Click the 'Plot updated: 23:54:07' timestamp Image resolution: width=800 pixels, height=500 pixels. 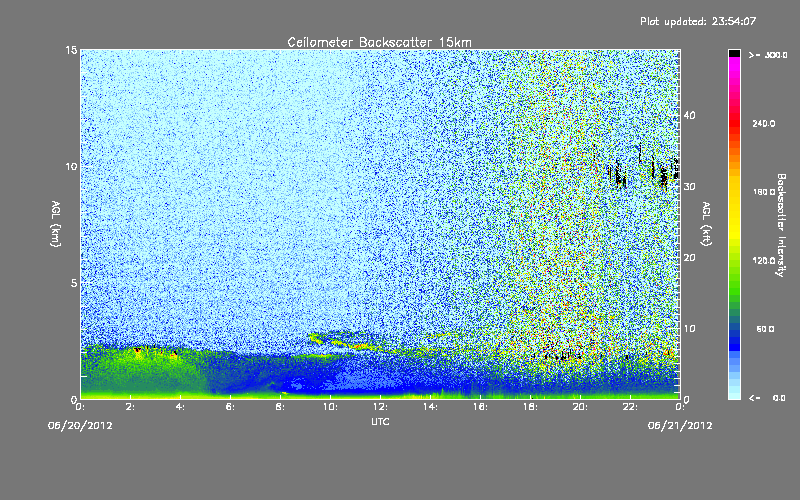click(698, 21)
